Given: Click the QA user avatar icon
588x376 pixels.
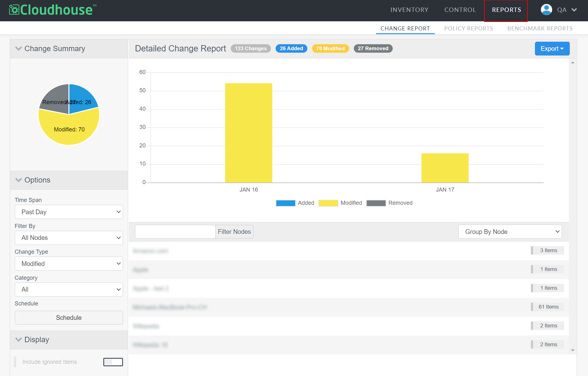Looking at the screenshot, I should coord(546,10).
